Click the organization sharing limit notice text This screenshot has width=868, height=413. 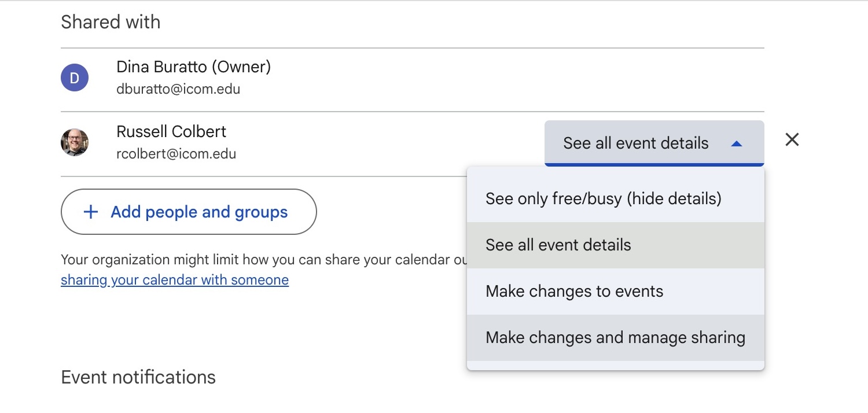click(260, 259)
